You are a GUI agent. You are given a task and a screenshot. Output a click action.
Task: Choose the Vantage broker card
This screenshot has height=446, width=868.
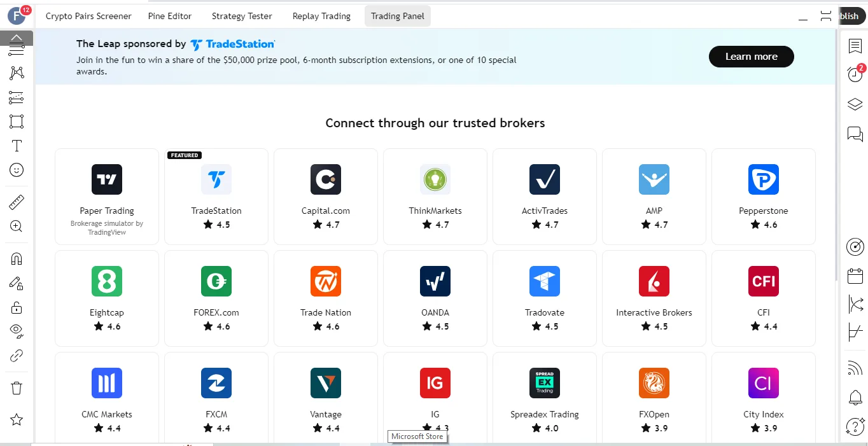tap(326, 398)
